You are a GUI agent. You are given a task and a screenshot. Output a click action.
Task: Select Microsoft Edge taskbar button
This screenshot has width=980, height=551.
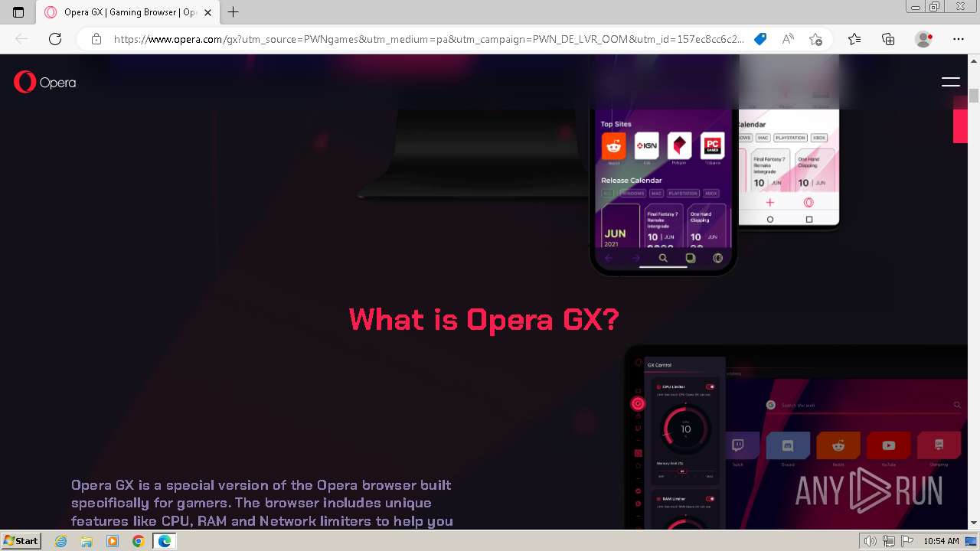[164, 541]
